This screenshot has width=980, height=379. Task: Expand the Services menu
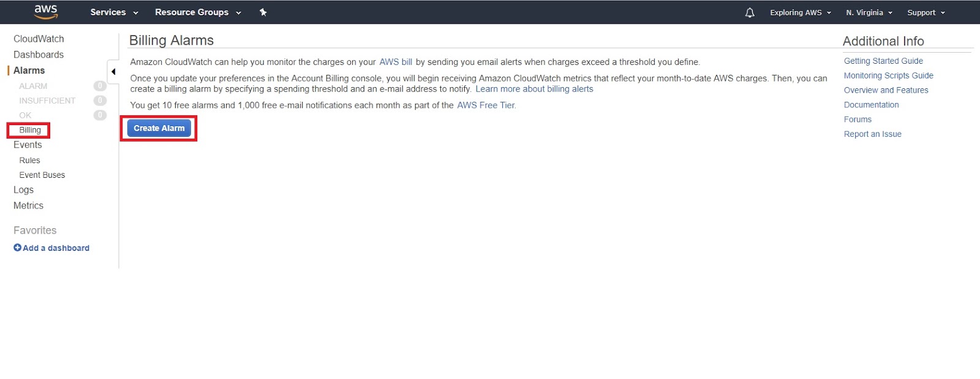pyautogui.click(x=115, y=12)
